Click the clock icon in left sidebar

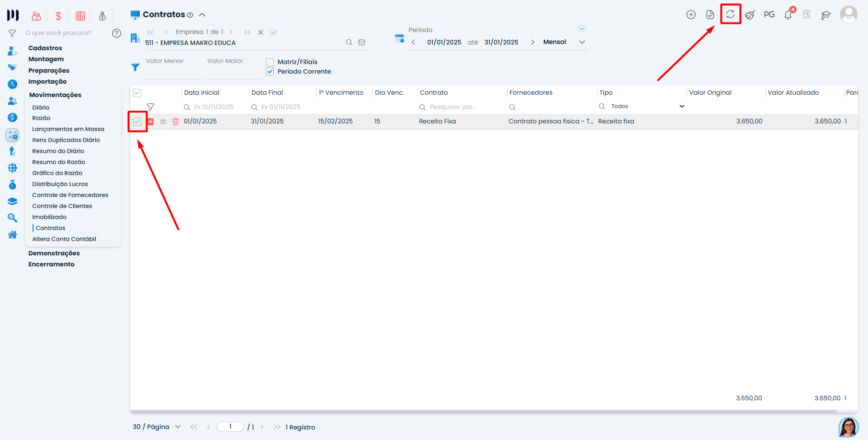(x=12, y=84)
